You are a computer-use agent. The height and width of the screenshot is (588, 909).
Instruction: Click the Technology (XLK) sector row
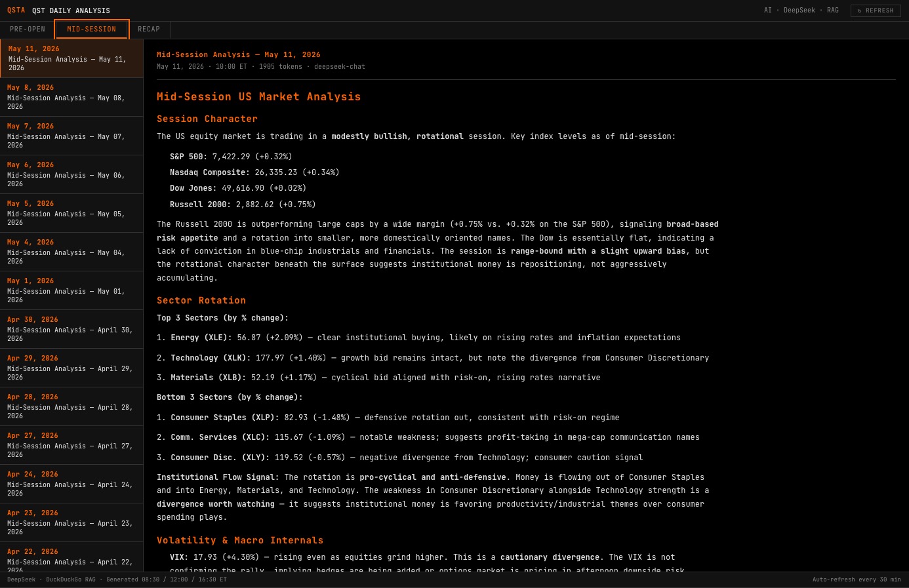click(433, 358)
